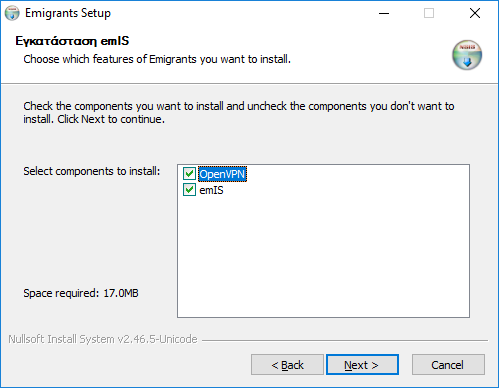Select the OpenVPN label in component list

coord(222,174)
